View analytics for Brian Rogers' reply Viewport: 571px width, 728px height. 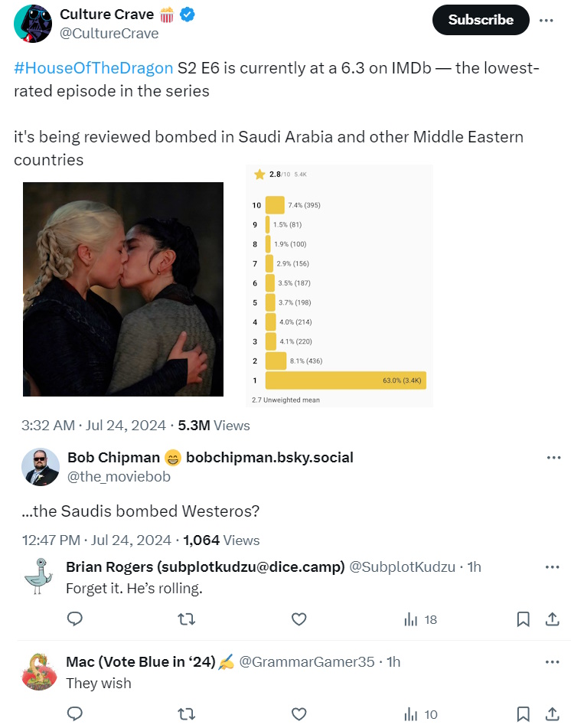coord(420,619)
